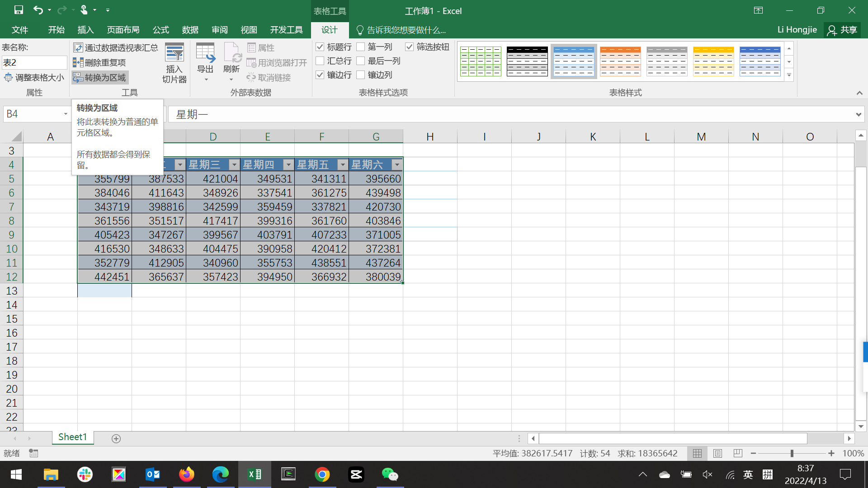Open the Name Box dropdown arrow

click(66, 114)
